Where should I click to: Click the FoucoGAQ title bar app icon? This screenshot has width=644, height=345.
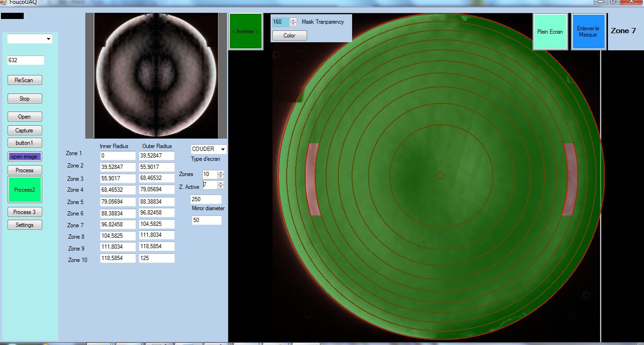[x=3, y=2]
